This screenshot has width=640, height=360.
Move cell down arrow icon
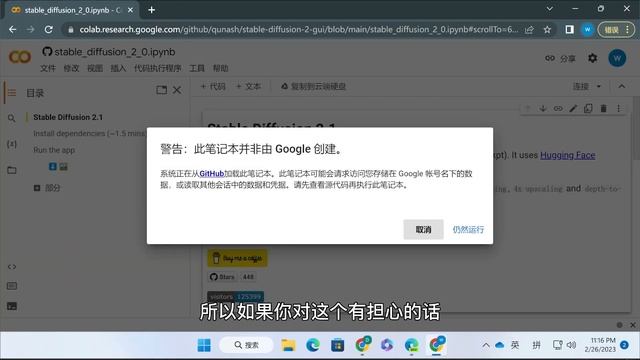(543, 108)
